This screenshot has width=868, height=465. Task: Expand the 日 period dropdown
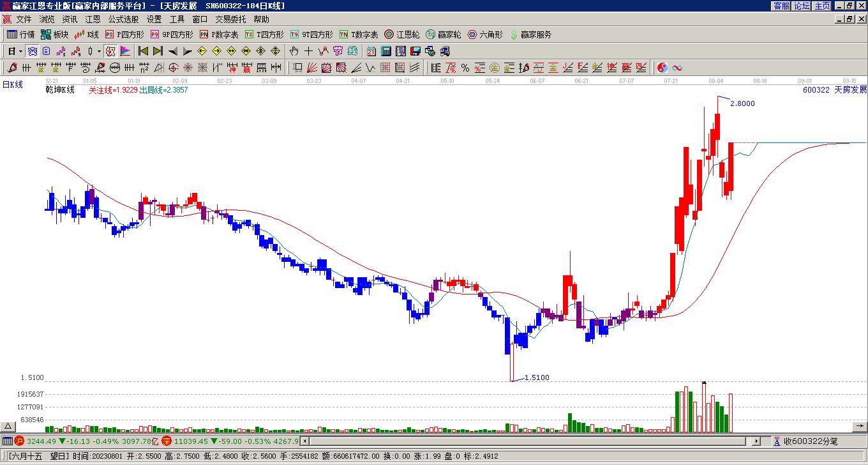tap(21, 51)
